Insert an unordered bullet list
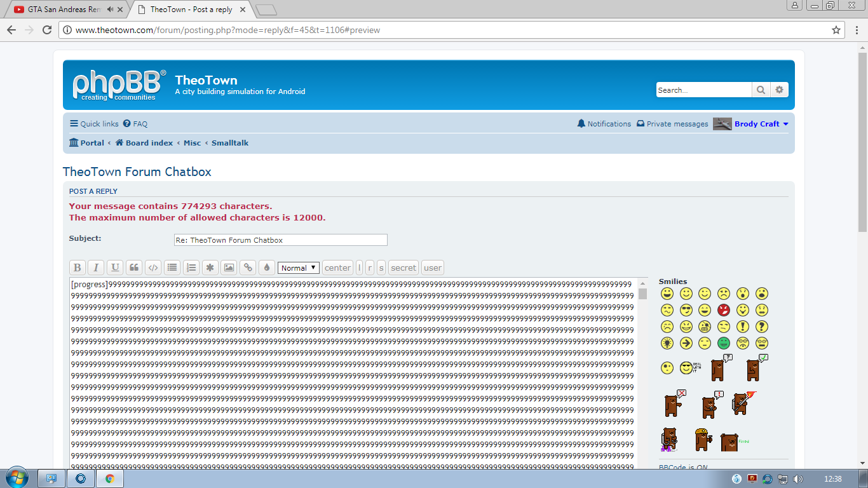 click(172, 268)
